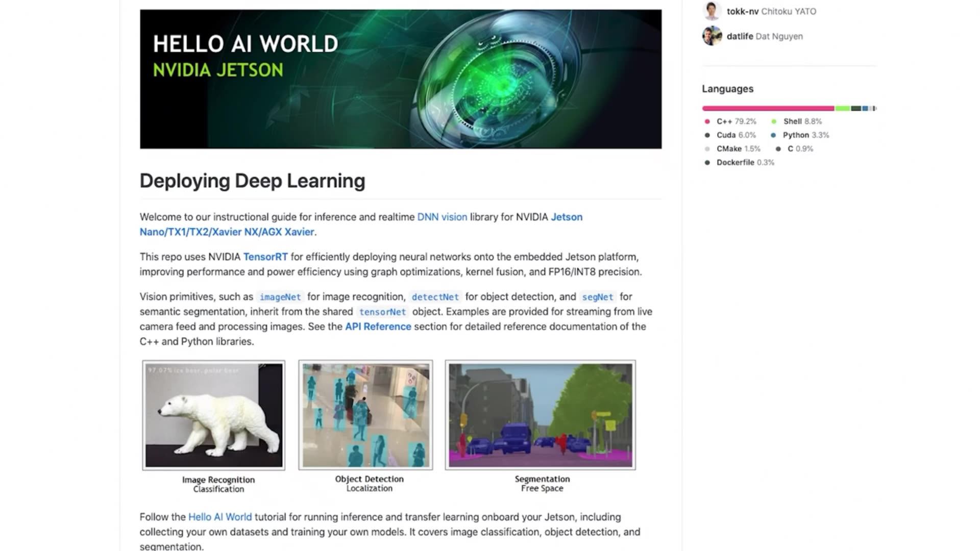Click the C++ pink language dot
This screenshot has height=551, width=980.
pos(707,121)
